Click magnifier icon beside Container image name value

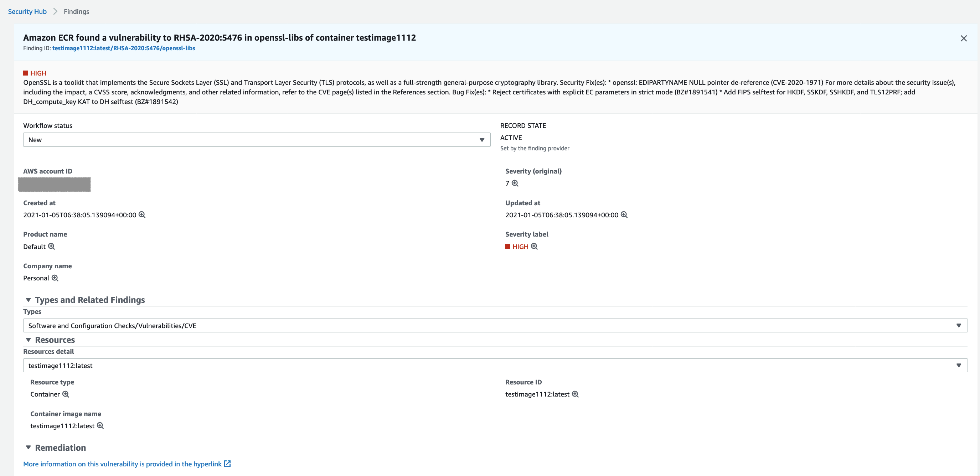[x=100, y=425]
